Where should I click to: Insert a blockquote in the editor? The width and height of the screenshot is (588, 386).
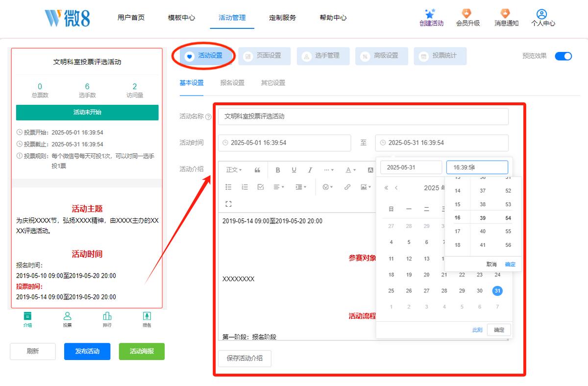pyautogui.click(x=257, y=170)
